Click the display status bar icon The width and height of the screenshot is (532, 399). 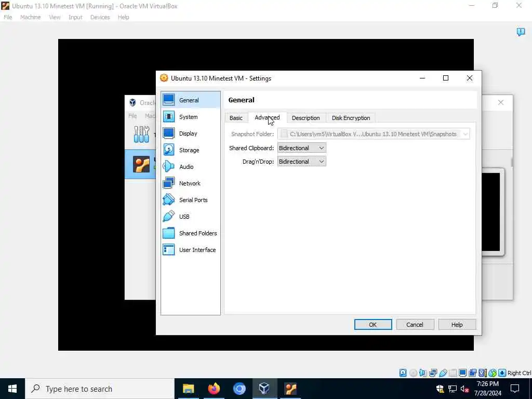coord(462,373)
